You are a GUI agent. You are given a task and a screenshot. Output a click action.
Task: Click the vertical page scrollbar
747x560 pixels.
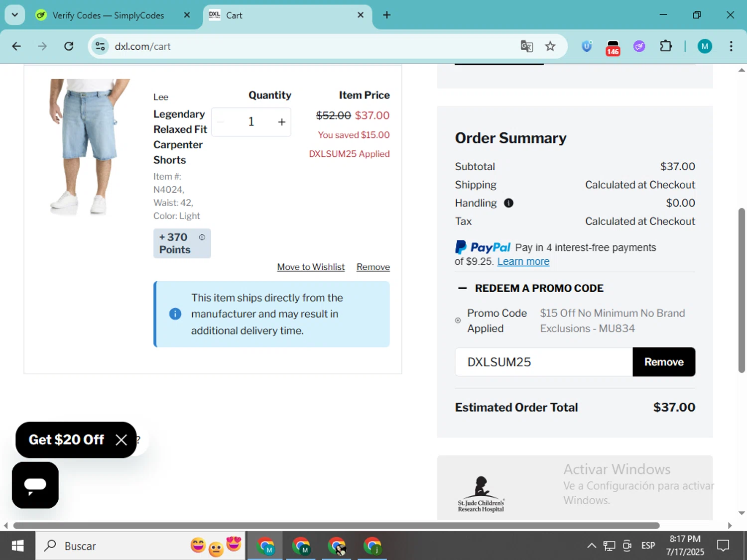(x=742, y=290)
